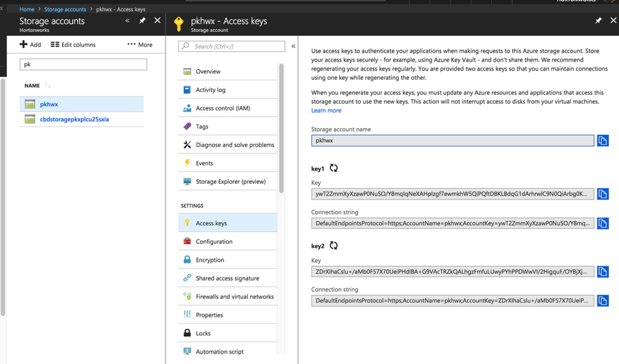Pin the Storage accounts blade
The image size is (619, 364).
pyautogui.click(x=142, y=20)
